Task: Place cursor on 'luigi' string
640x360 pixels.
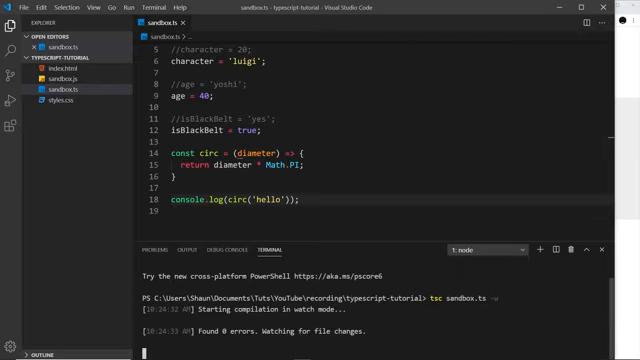Action: tap(244, 61)
